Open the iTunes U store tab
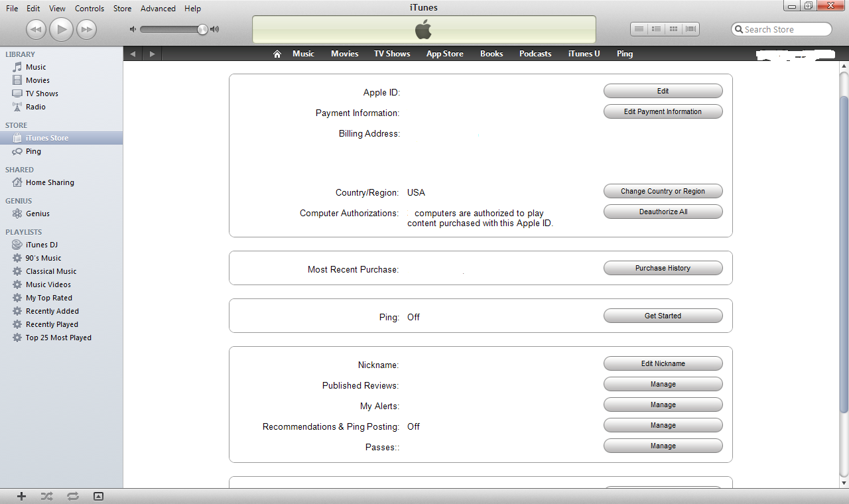Screen dimensions: 849x504 pos(584,54)
